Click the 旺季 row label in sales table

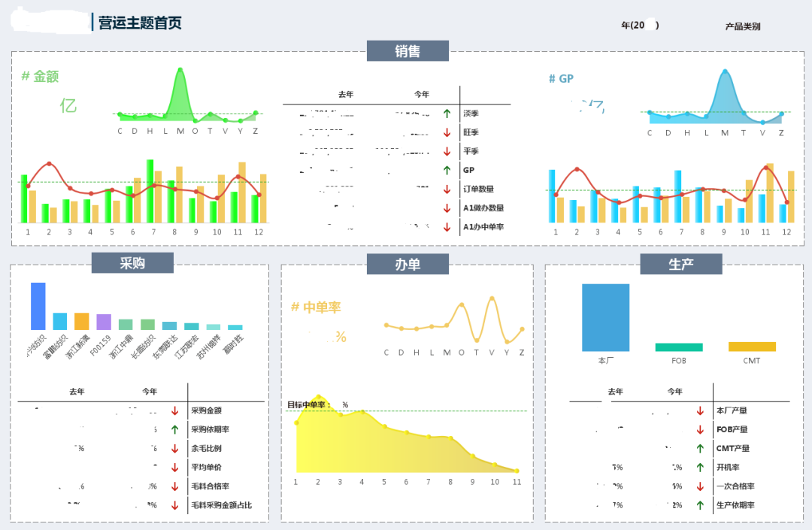point(471,132)
